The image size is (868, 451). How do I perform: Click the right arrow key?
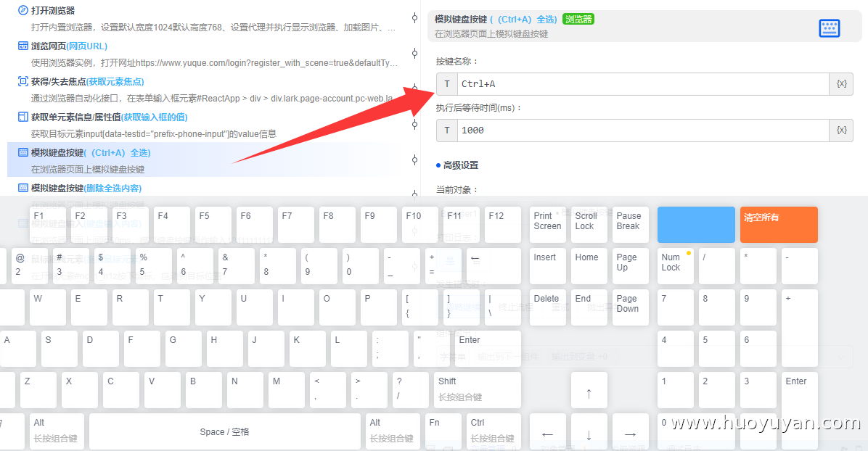[631, 431]
